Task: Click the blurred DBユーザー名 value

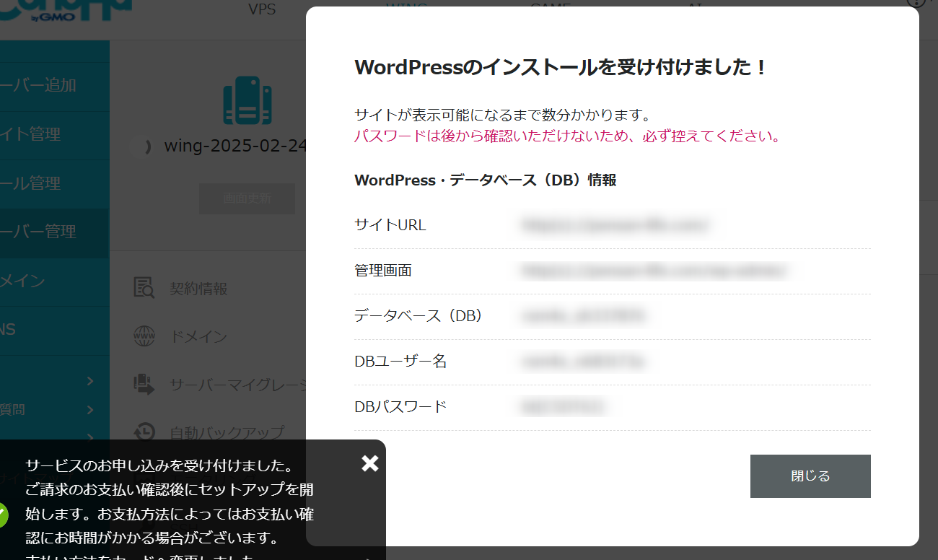Action: 582,362
